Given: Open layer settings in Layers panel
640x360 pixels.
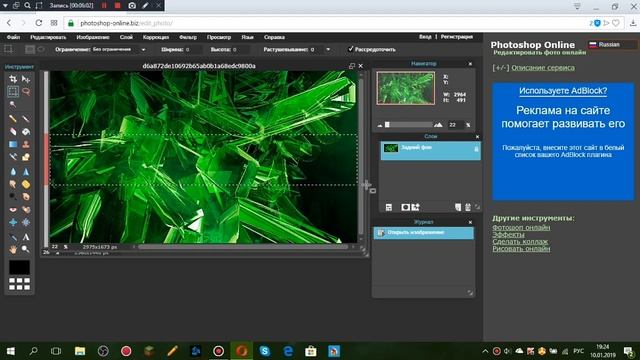Looking at the screenshot, I should point(389,207).
